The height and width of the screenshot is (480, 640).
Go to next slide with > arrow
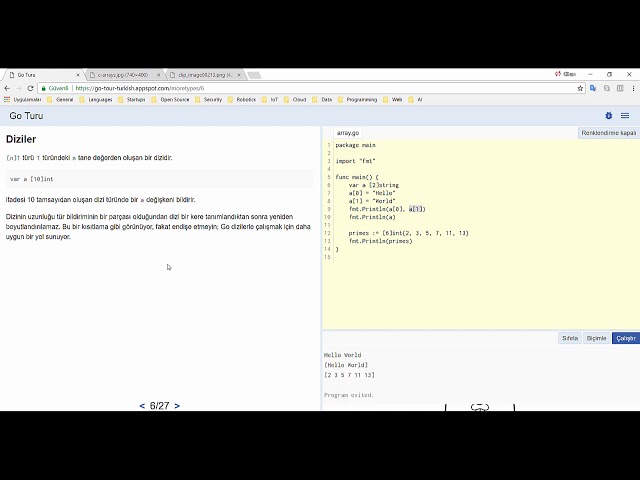click(x=177, y=406)
